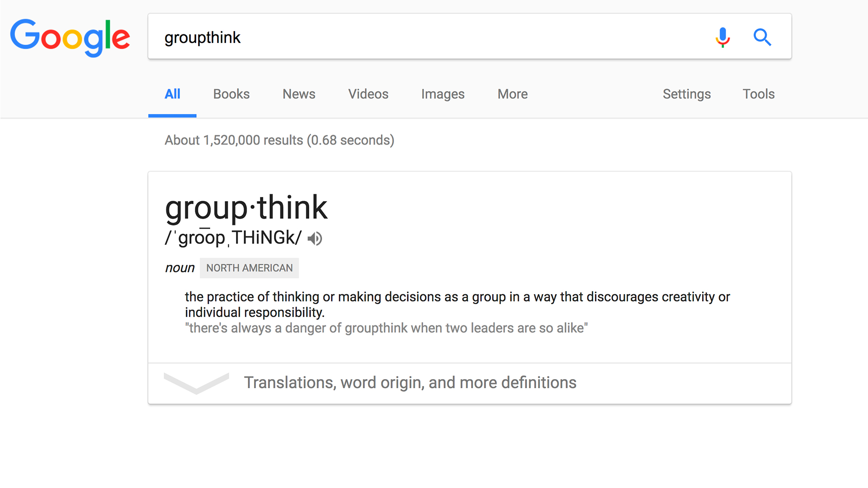Play the groupthink pronunciation audio
Viewport: 868px width, 488px height.
pos(315,238)
